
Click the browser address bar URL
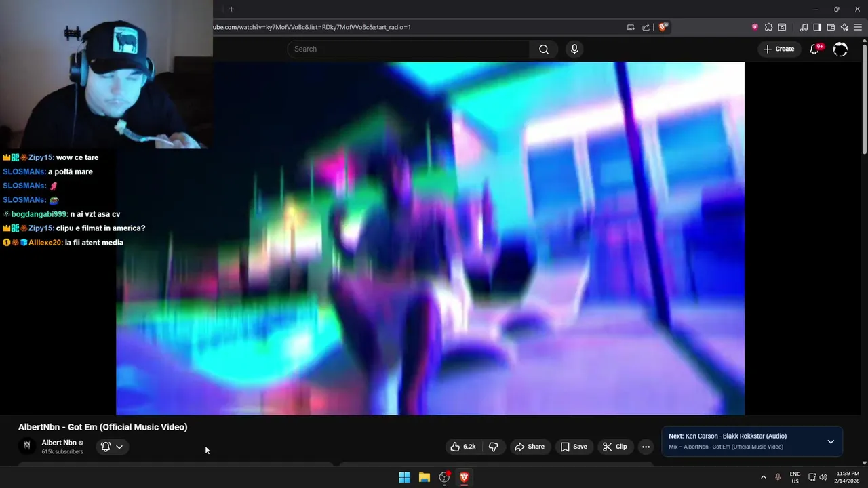click(x=312, y=27)
